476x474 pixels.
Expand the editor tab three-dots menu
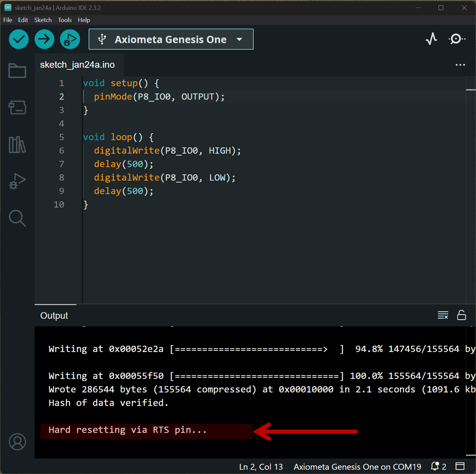pos(460,65)
